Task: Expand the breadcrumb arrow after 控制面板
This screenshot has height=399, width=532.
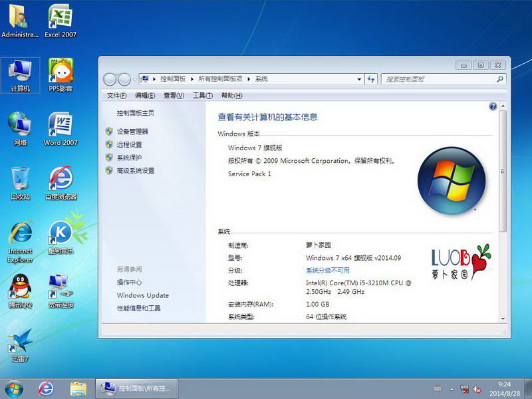Action: click(192, 79)
